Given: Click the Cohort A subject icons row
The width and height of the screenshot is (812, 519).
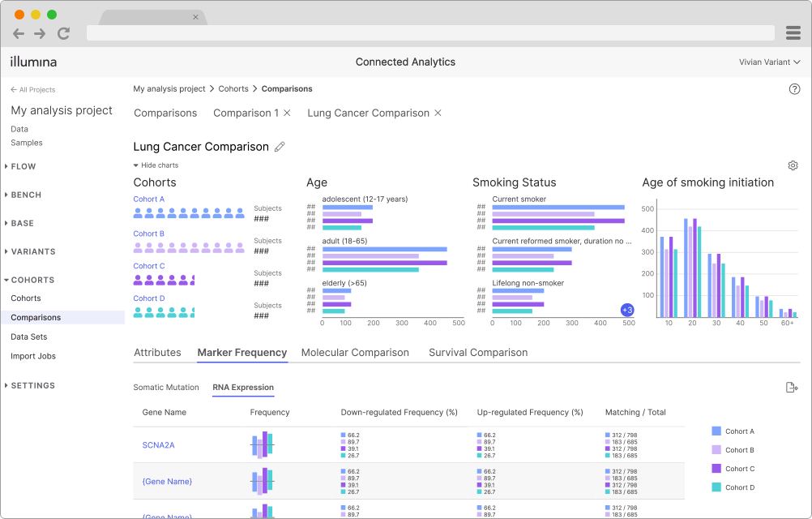Looking at the screenshot, I should [189, 213].
